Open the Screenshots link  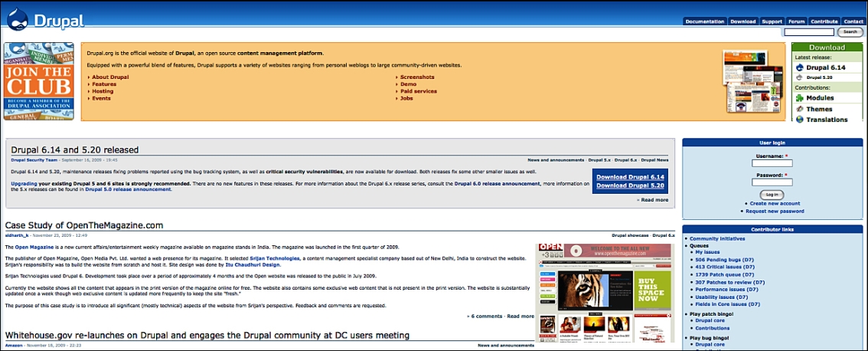pos(417,77)
